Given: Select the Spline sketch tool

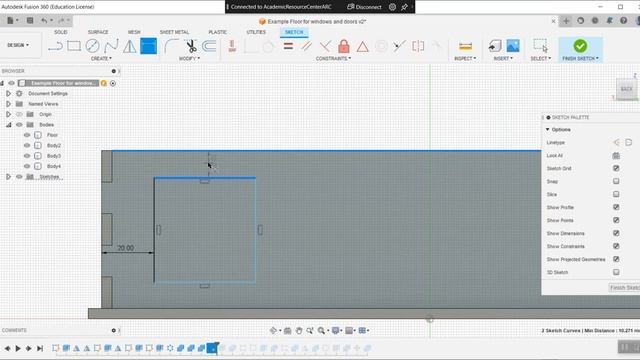Looking at the screenshot, I should pos(111,46).
